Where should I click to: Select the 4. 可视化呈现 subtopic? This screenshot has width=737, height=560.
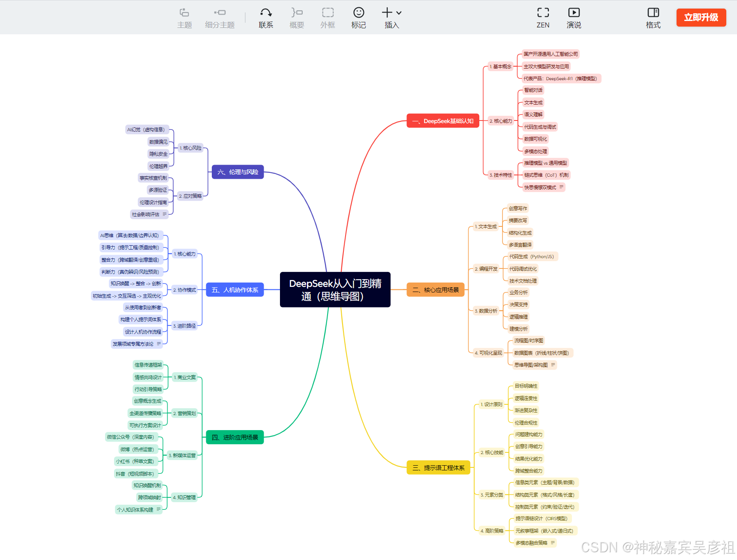pos(488,353)
